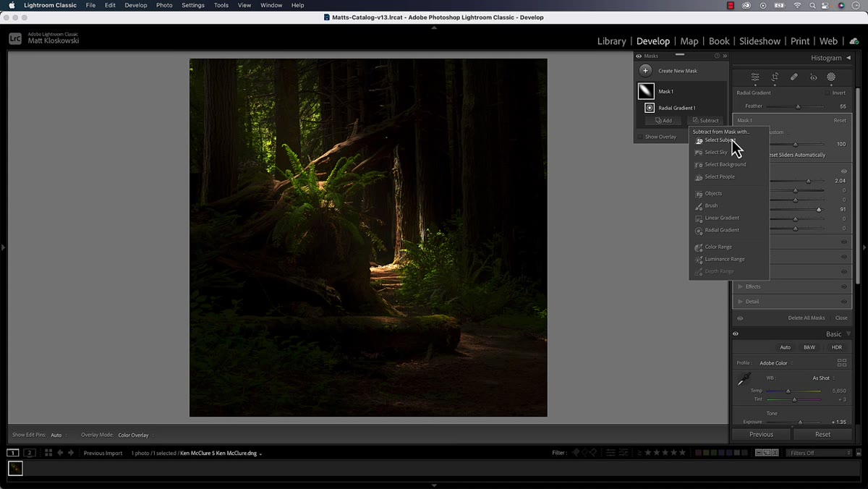868x489 pixels.
Task: Toggle the Masks panel eye visibility
Action: point(639,56)
